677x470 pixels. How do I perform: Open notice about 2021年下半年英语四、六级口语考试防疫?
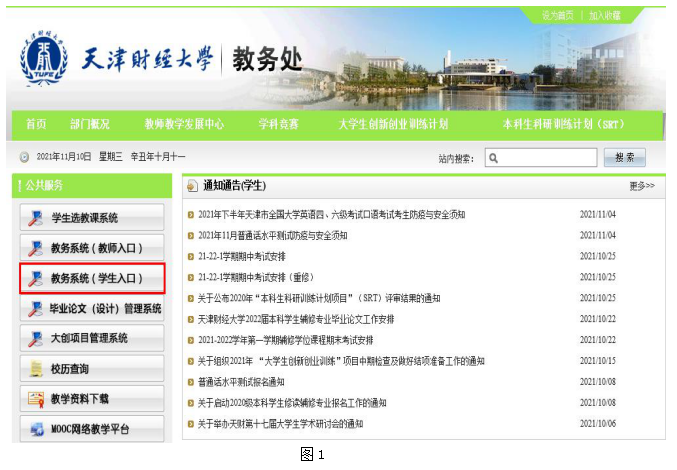[x=332, y=214]
